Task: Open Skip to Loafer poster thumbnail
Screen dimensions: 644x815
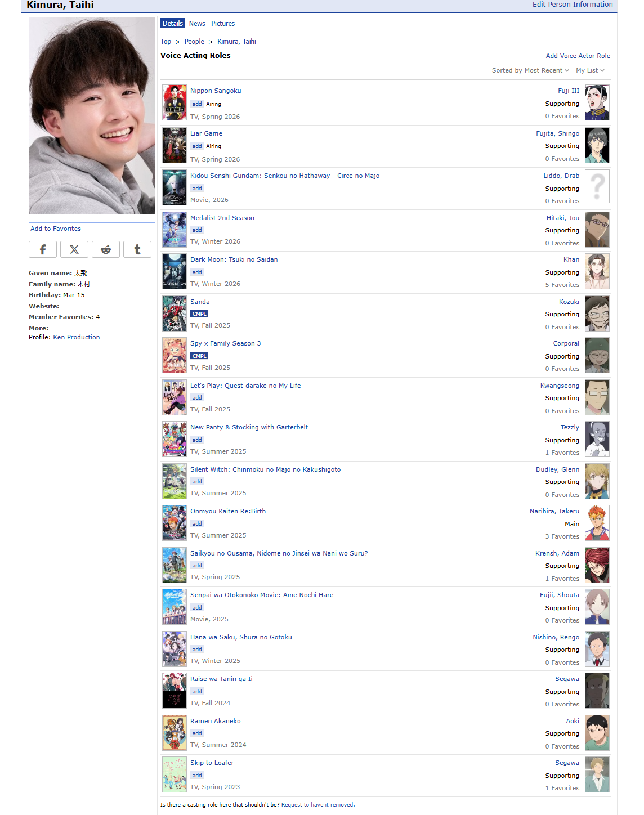Action: 175,774
